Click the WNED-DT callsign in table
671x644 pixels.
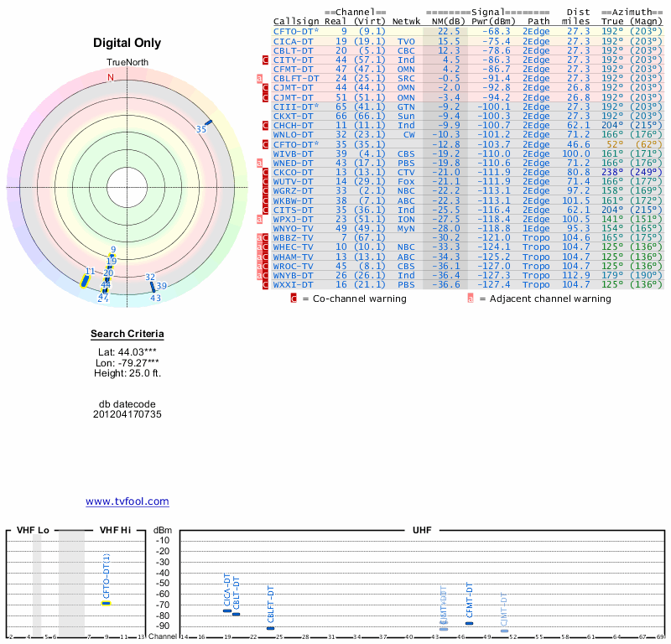294,162
